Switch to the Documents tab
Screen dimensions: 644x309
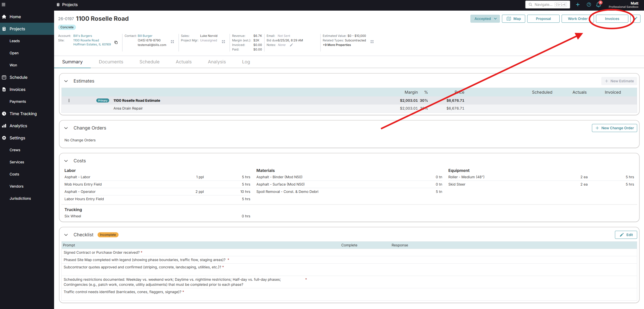[111, 62]
